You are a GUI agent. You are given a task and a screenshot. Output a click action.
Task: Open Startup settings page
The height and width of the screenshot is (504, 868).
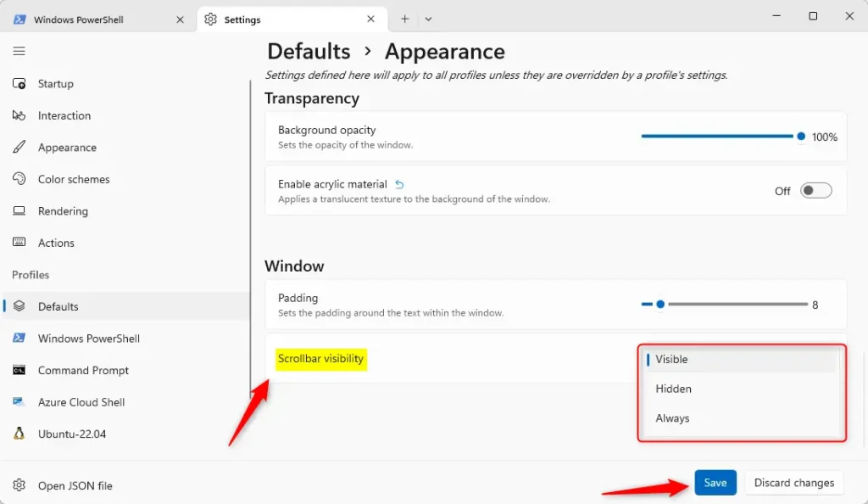tap(126, 84)
